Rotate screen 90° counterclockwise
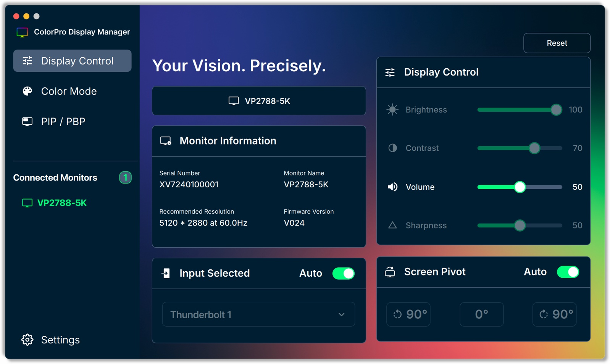 click(x=408, y=314)
